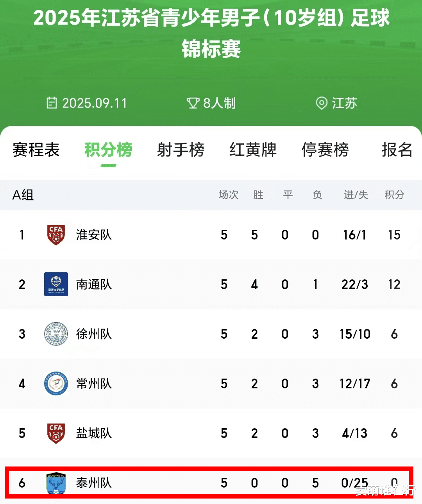Tap the Xuzhou team round emblem

click(x=56, y=334)
